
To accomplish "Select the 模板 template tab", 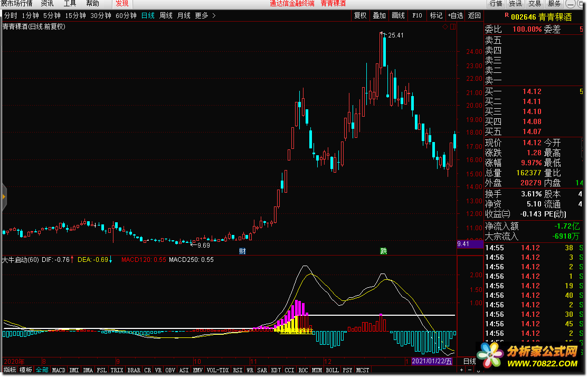I will (26, 370).
